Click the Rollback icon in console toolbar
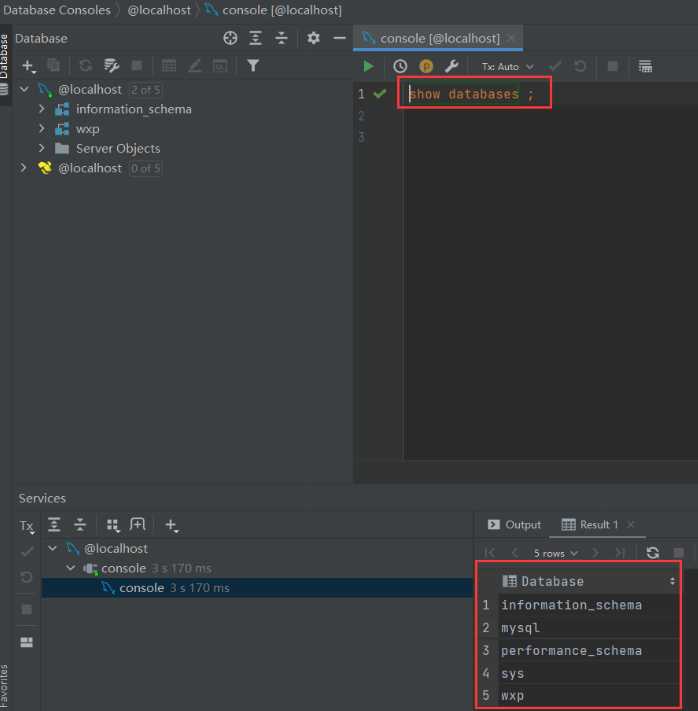Viewport: 698px width, 711px height. pyautogui.click(x=580, y=67)
